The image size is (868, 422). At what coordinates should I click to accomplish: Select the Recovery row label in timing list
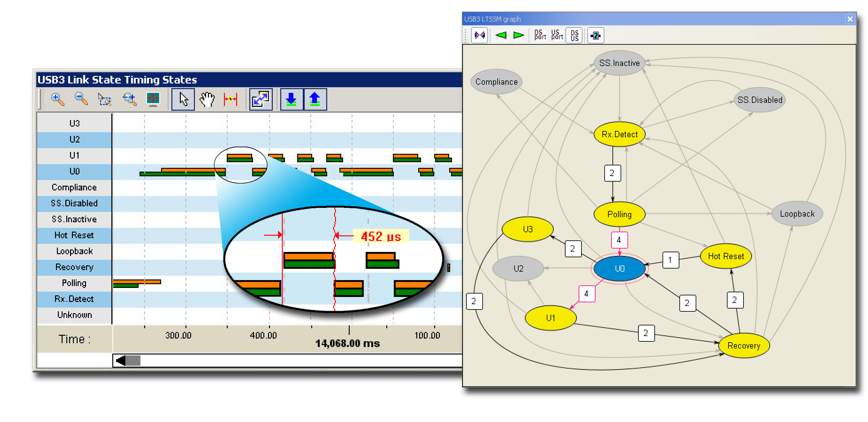coord(74,267)
